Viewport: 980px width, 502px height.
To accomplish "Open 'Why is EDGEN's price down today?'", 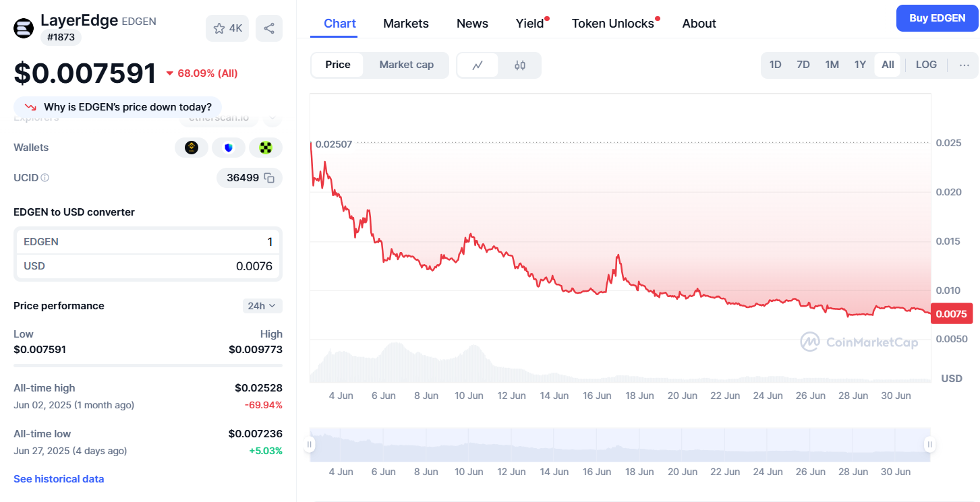I will coord(117,106).
